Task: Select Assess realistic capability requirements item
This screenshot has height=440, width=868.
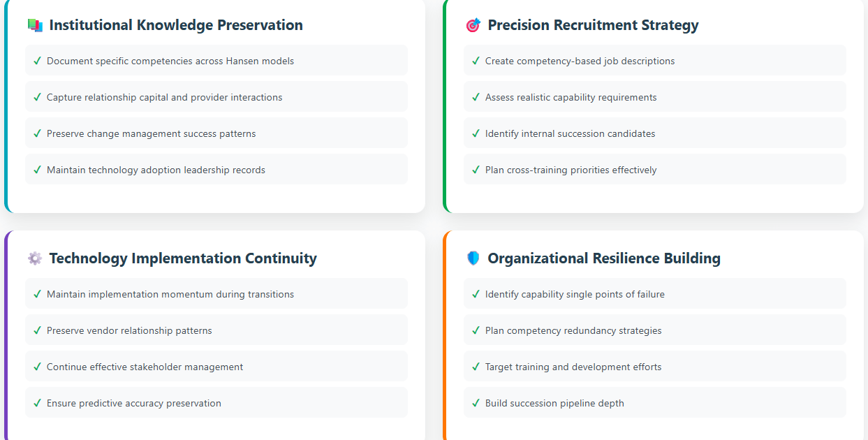Action: pos(655,97)
